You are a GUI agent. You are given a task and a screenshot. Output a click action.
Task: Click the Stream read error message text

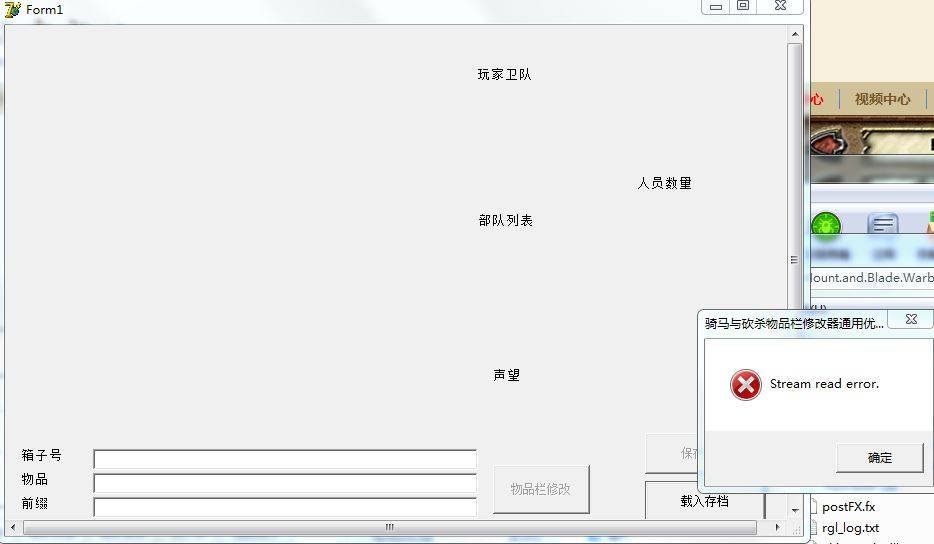(824, 384)
